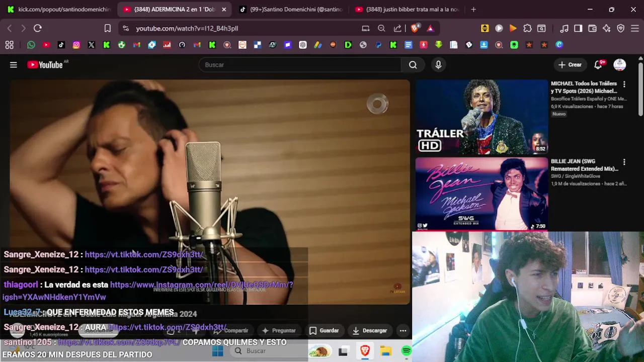Switch to the kick.com popout tab
This screenshot has height=362, width=644.
click(59, 9)
